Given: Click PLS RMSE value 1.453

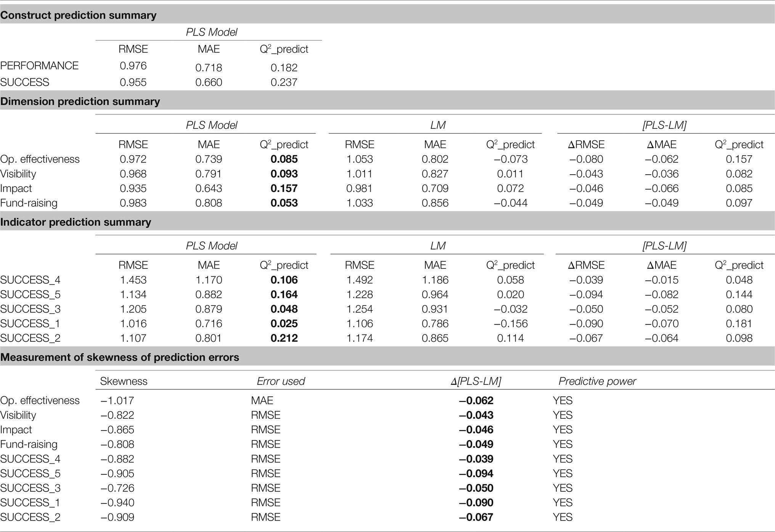Looking at the screenshot, I should 133,280.
